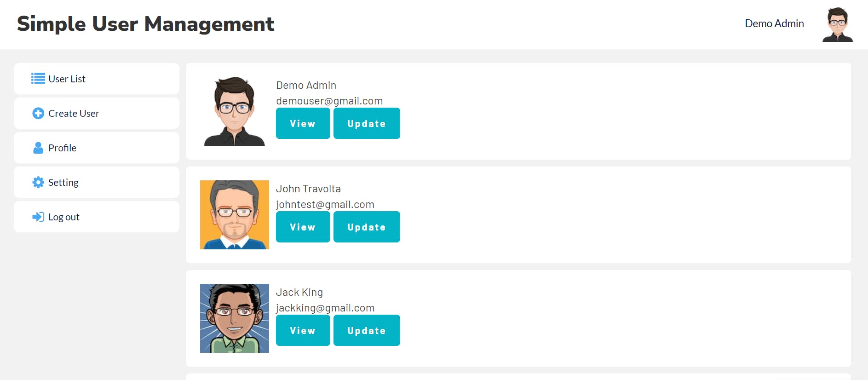Update the Demo Admin user
Image resolution: width=868 pixels, height=380 pixels.
[367, 123]
